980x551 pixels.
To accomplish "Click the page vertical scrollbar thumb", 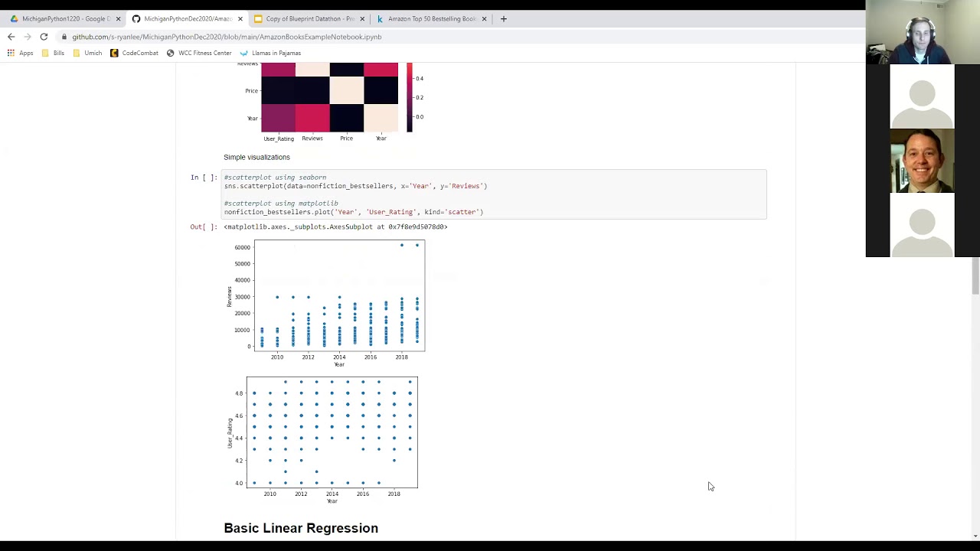I will pyautogui.click(x=975, y=276).
